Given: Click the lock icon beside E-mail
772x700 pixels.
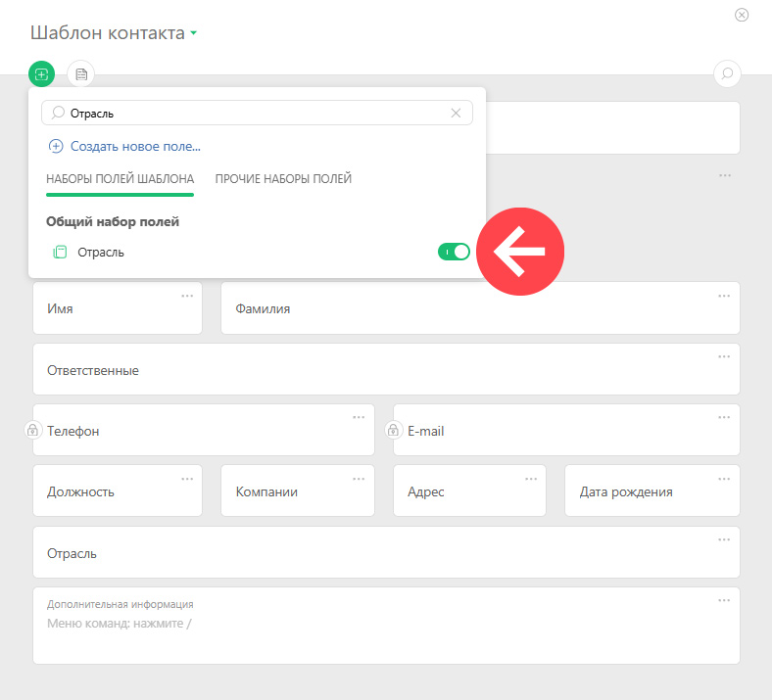Looking at the screenshot, I should coord(393,431).
